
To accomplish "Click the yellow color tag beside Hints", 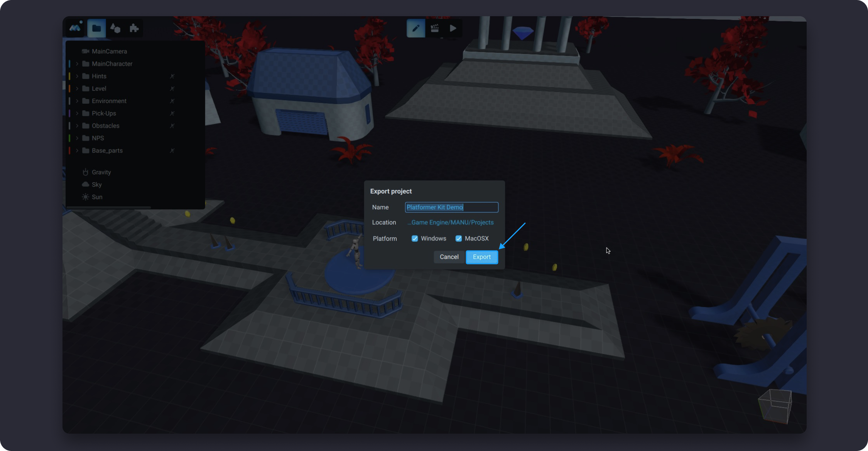I will click(69, 76).
